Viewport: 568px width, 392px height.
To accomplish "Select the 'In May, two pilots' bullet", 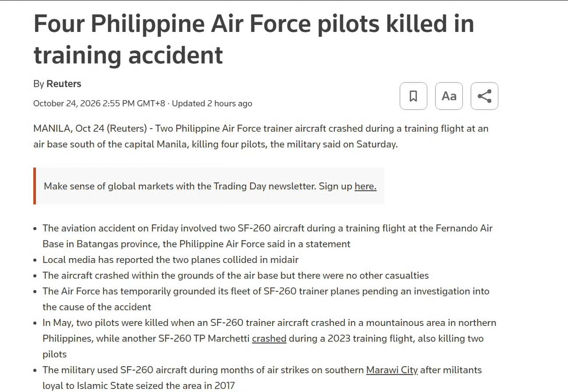I will click(269, 338).
